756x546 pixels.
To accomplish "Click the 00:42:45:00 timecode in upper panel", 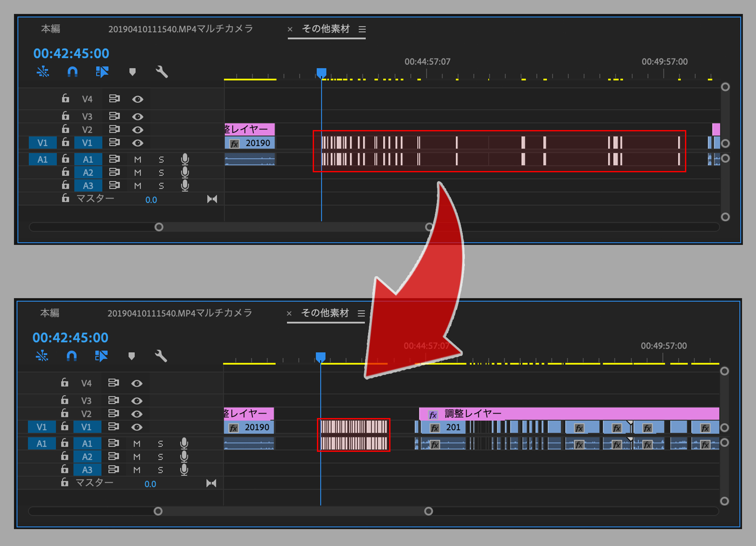I will 71,54.
